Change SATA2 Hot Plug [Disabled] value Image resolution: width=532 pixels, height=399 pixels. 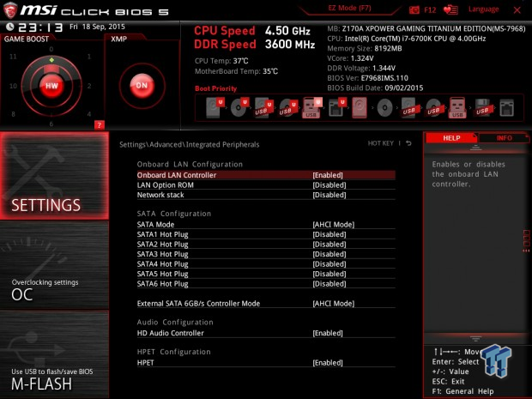pos(329,245)
